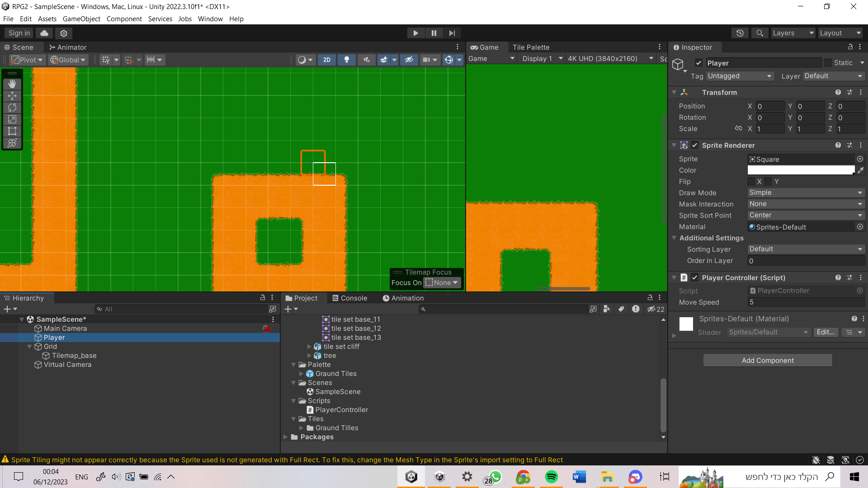Click the Step frame button
Image resolution: width=868 pixels, height=488 pixels.
[x=452, y=33]
